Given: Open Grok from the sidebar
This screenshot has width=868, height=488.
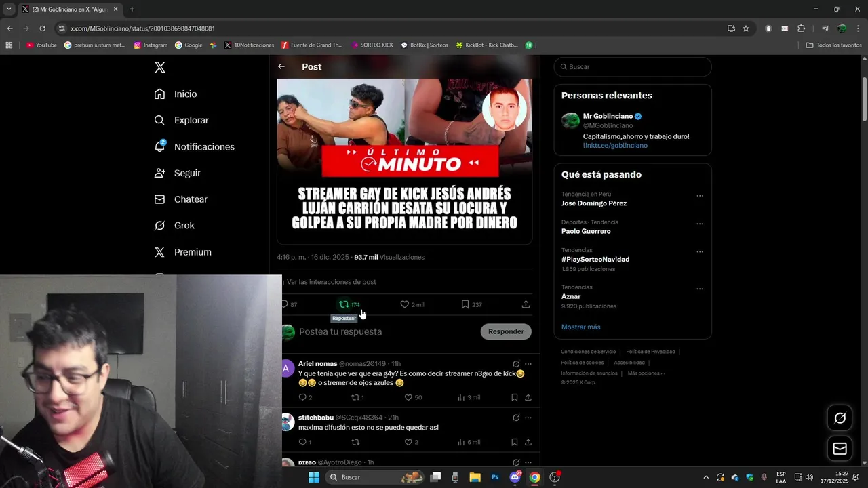Looking at the screenshot, I should click(x=174, y=226).
